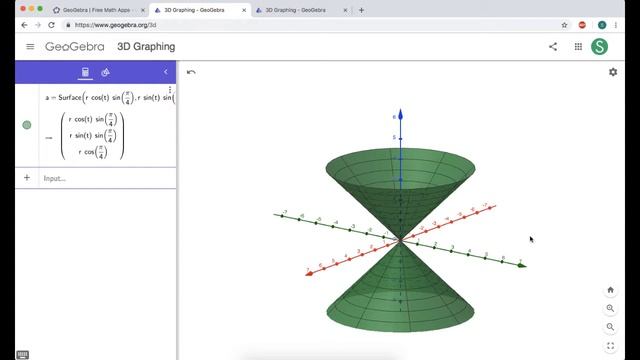Click the address bar URL geogebra.org/3d
This screenshot has height=360, width=640.
(x=116, y=25)
